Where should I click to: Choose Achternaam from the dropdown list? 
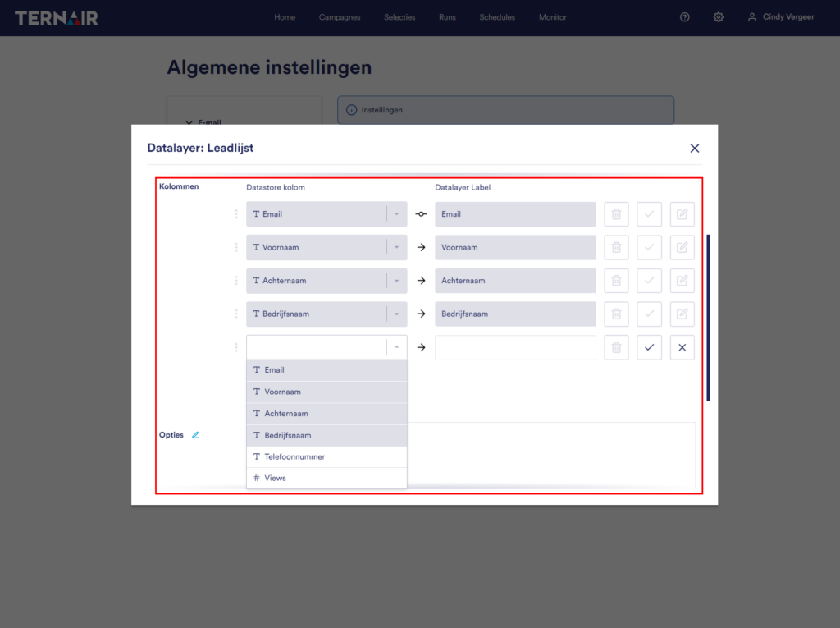(326, 414)
